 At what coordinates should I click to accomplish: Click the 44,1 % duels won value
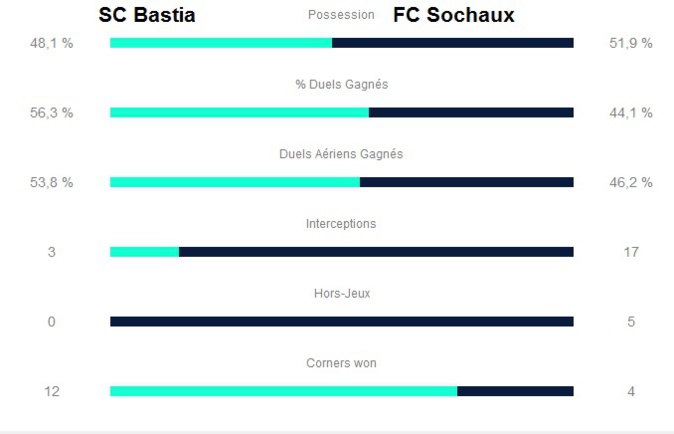point(631,113)
